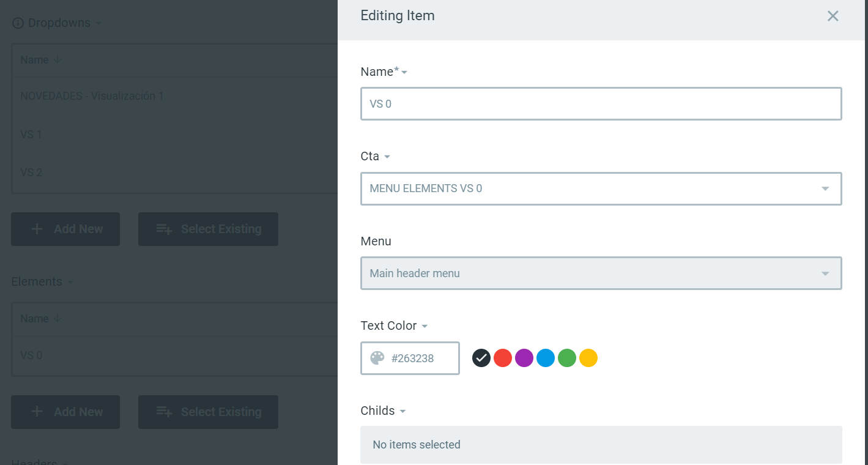Click the plus icon on Elements Add New

pos(37,412)
